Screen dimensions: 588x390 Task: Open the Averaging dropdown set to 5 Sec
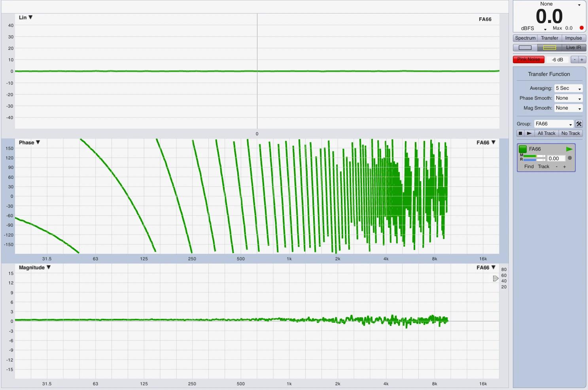tap(568, 88)
